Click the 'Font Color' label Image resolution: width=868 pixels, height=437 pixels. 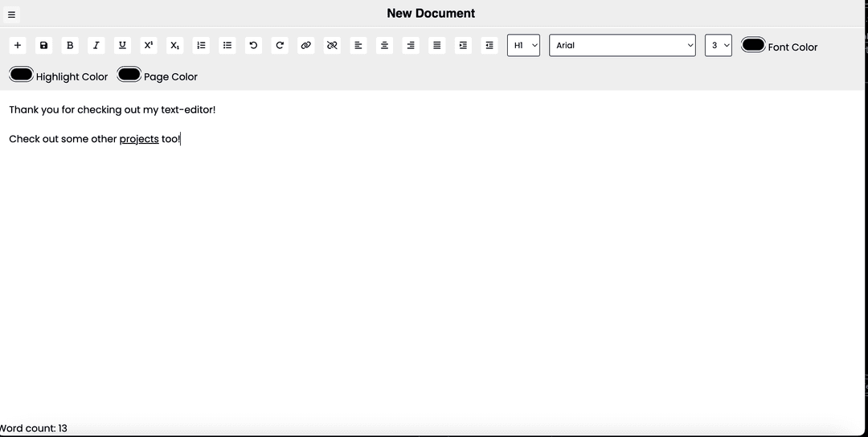click(792, 47)
